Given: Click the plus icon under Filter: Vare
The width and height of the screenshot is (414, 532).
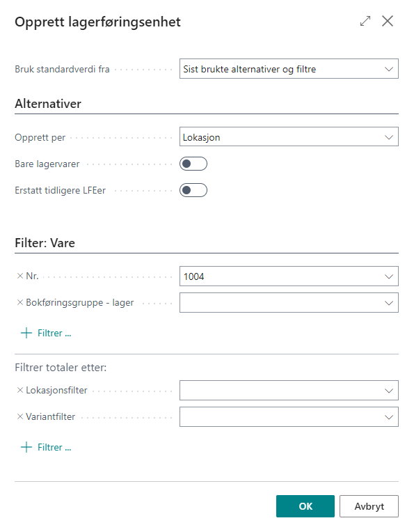Looking at the screenshot, I should click(x=26, y=333).
